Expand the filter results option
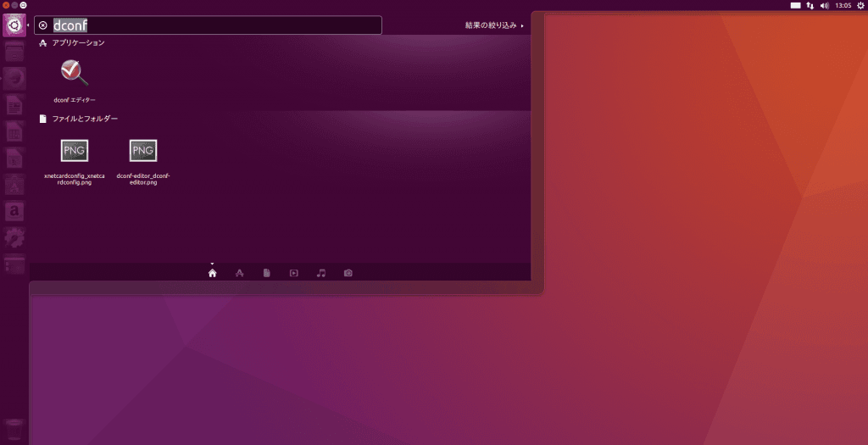The width and height of the screenshot is (868, 445). (x=494, y=25)
